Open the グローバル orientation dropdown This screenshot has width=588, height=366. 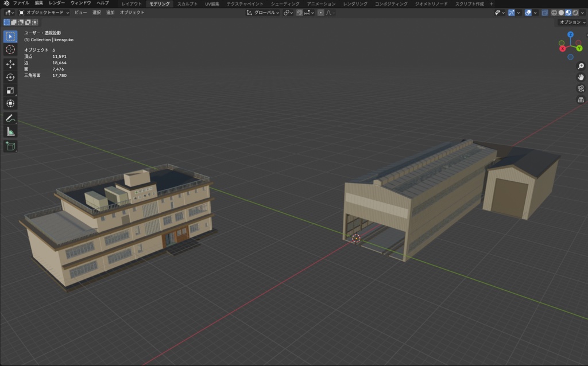click(262, 13)
